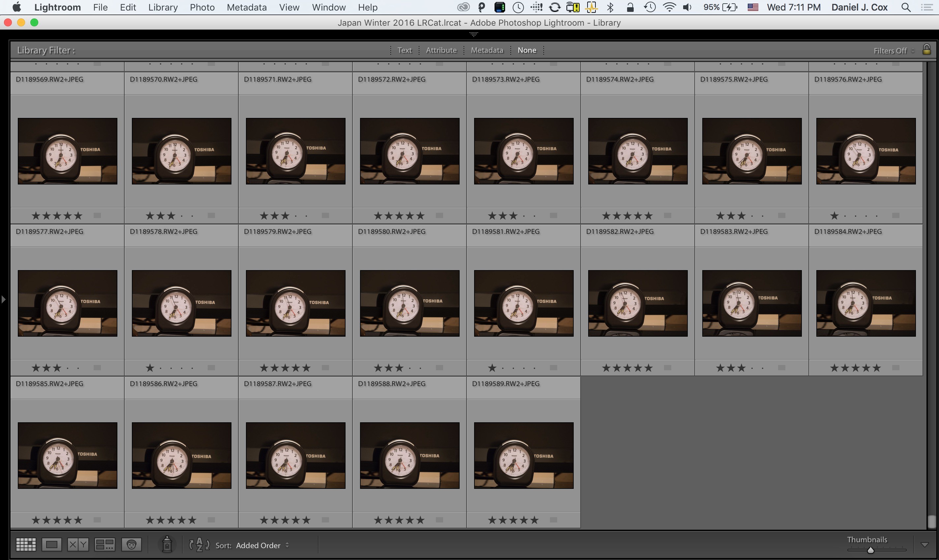
Task: Set five-star rating on D1189578
Action: point(192,368)
